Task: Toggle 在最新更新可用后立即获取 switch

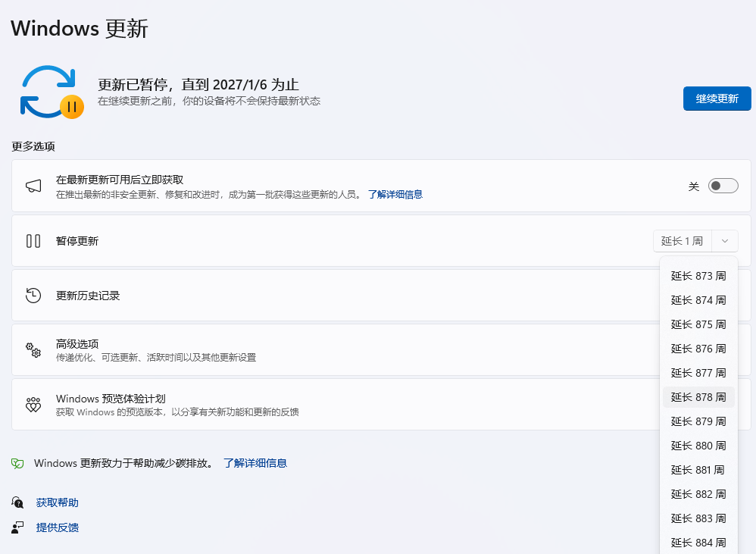Action: [x=723, y=186]
